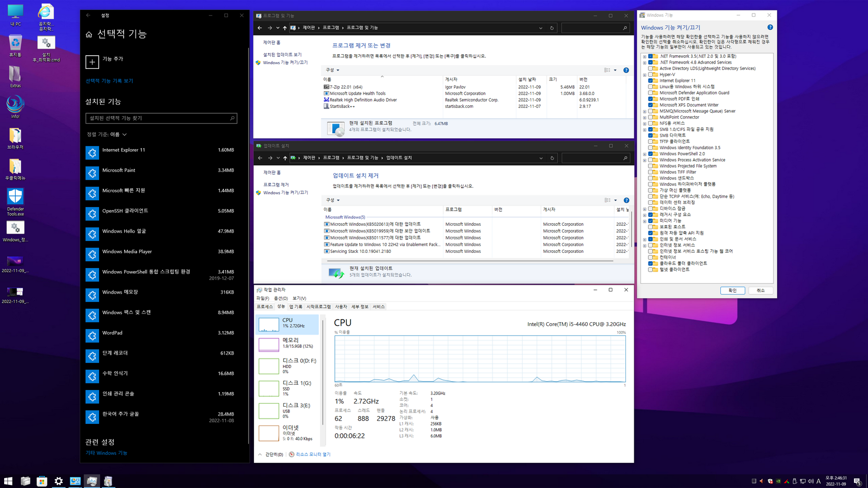Screen dimensions: 868x488
Task: Click 취소 button in Windows 기능 dialog
Action: pyautogui.click(x=761, y=290)
